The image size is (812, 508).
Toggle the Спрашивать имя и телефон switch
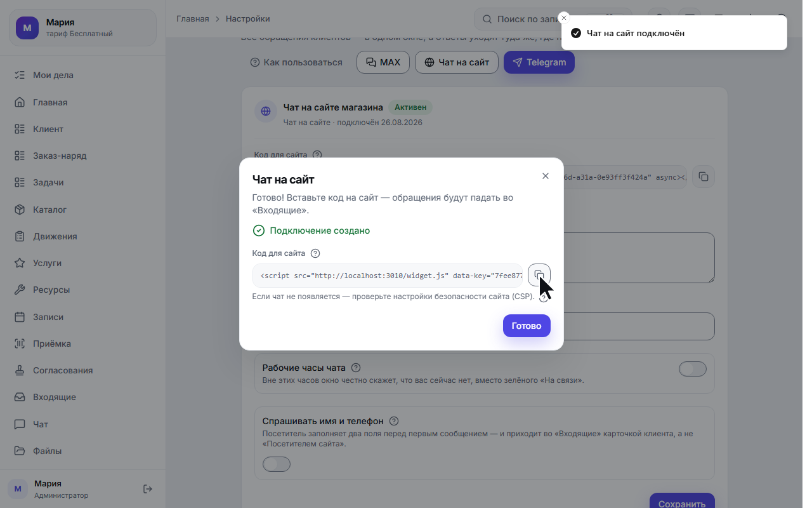coord(277,464)
